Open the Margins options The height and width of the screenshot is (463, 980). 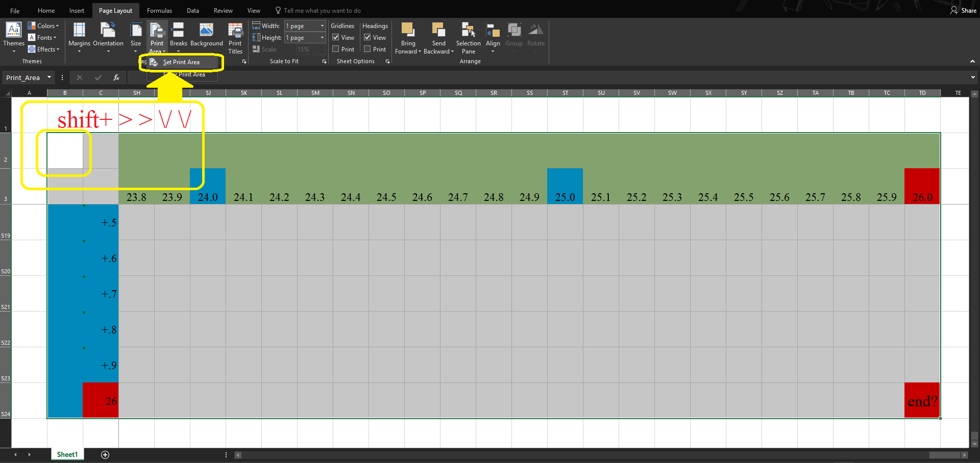click(x=79, y=37)
